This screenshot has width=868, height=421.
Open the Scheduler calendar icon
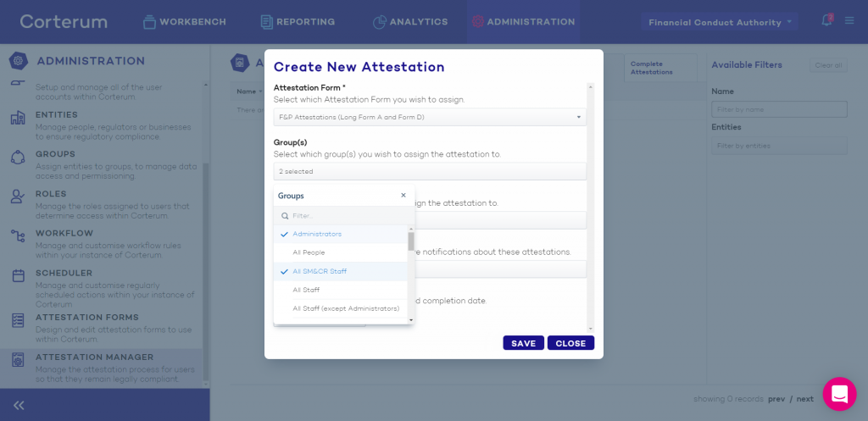click(x=18, y=275)
